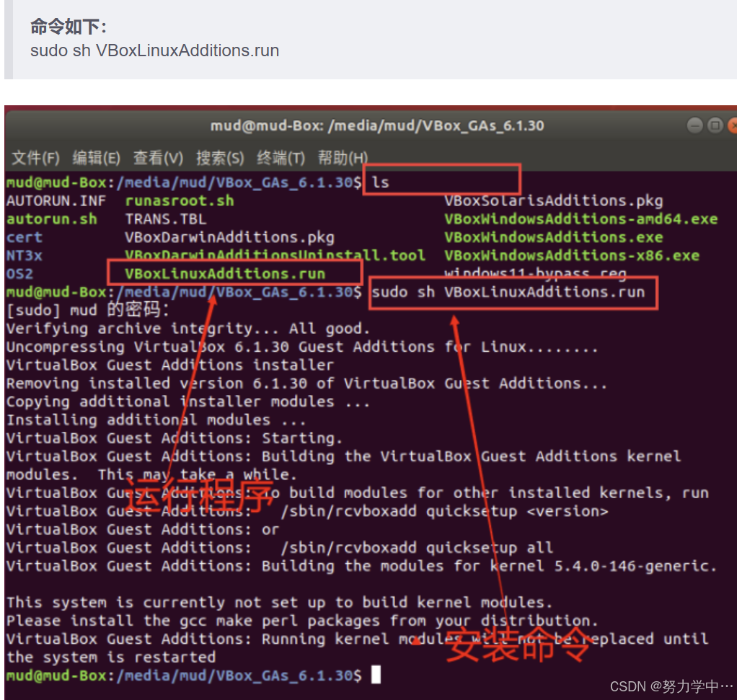Click the ls command text
This screenshot has width=737, height=700.
[380, 182]
